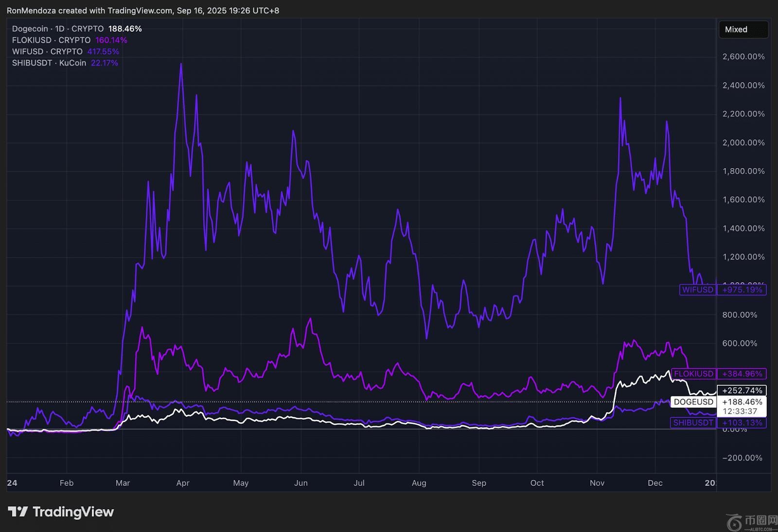Click the TradingView.com text in the header
Screen dimensions: 778x532
click(x=140, y=11)
